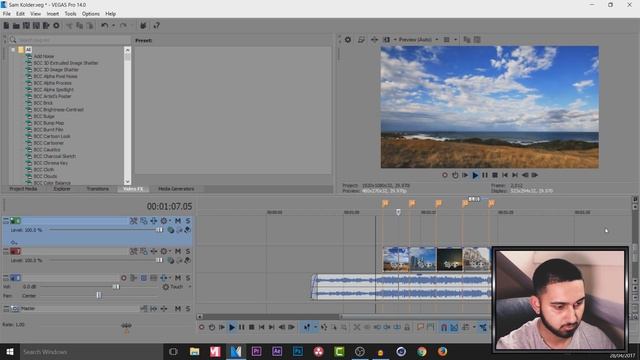Click the Normal Edit tool in timeline toolbar
640x360 pixels.
coord(307,327)
